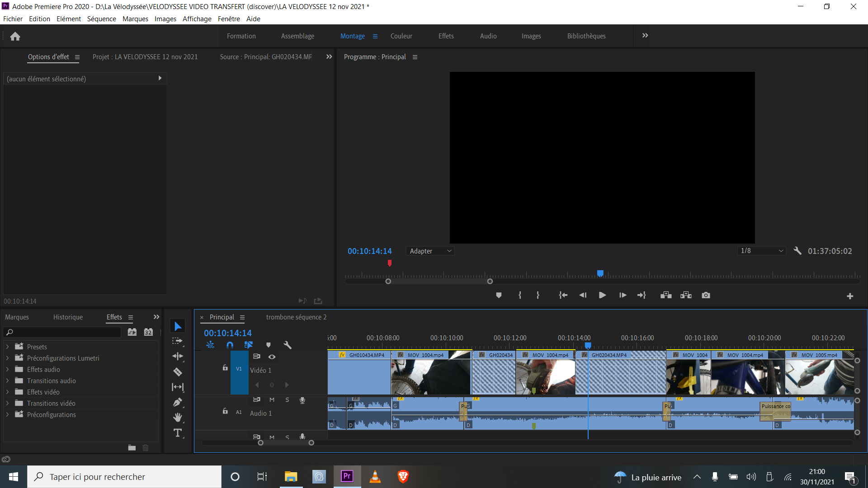
Task: Select the Pen tool
Action: point(178,402)
